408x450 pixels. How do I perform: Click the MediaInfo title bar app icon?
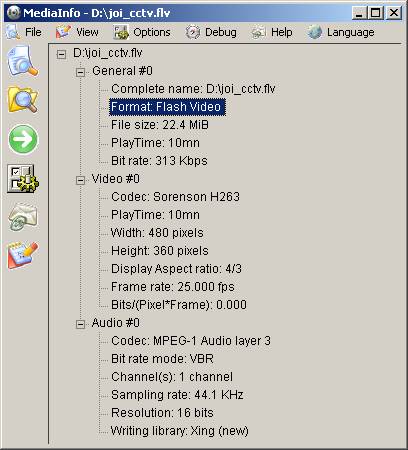tap(14, 13)
